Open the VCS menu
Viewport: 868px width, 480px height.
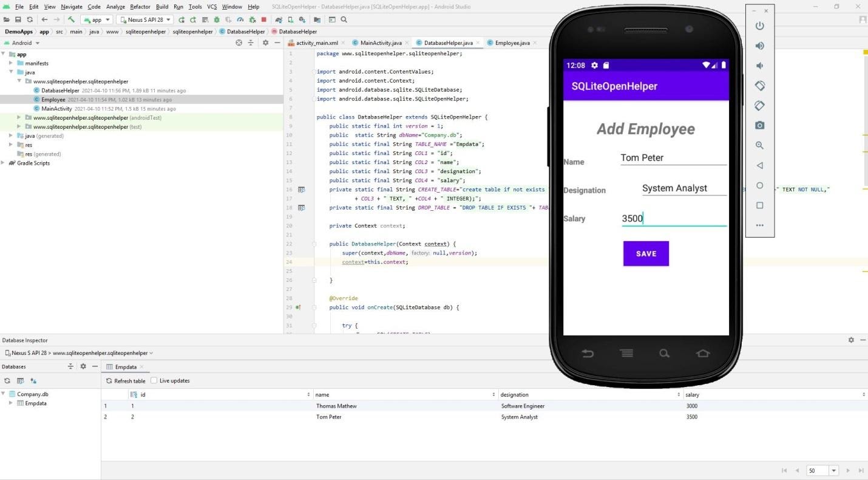pos(212,7)
